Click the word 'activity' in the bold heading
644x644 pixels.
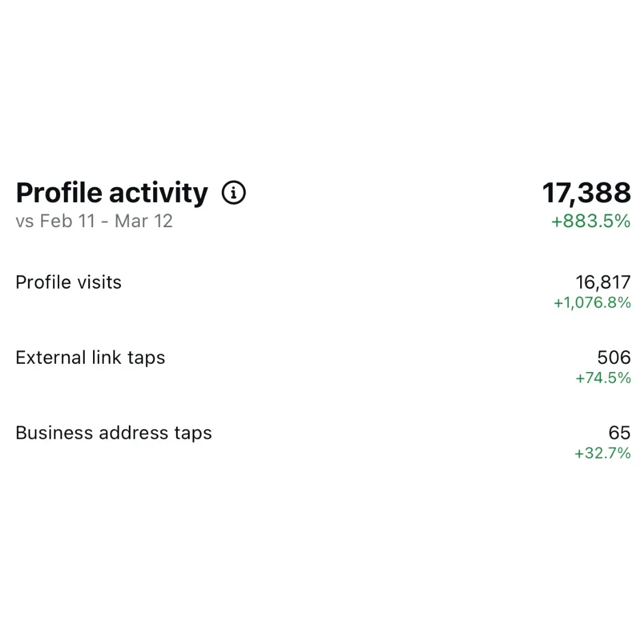click(x=159, y=193)
